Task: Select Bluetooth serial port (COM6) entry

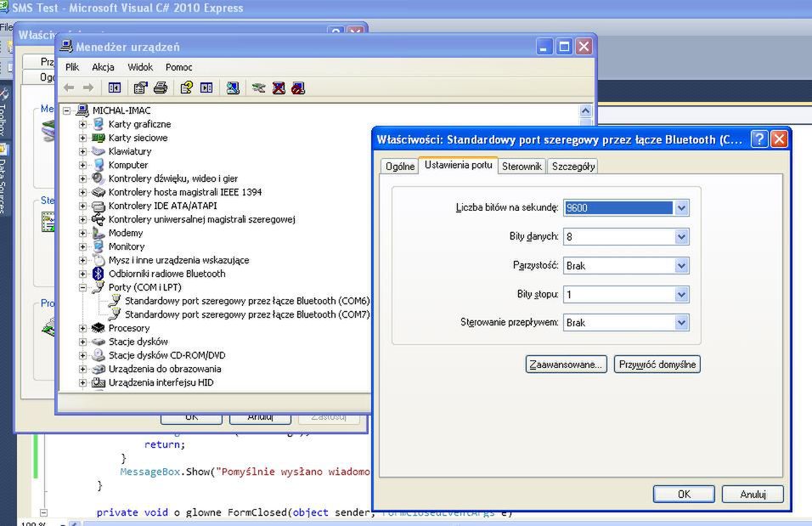Action: pos(247,301)
